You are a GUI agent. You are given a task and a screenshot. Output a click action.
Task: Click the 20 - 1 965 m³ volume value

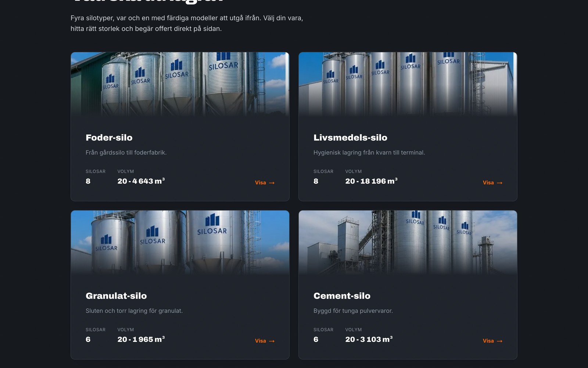click(x=141, y=339)
